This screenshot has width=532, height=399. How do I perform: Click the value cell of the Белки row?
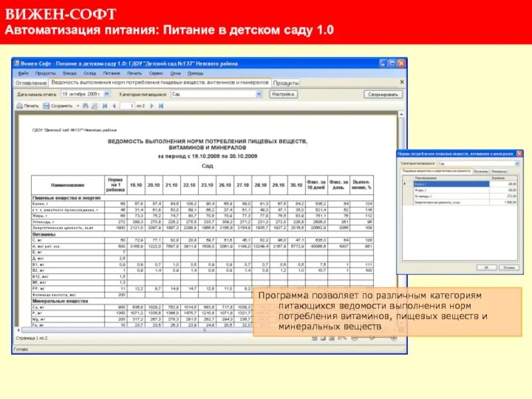click(503, 184)
